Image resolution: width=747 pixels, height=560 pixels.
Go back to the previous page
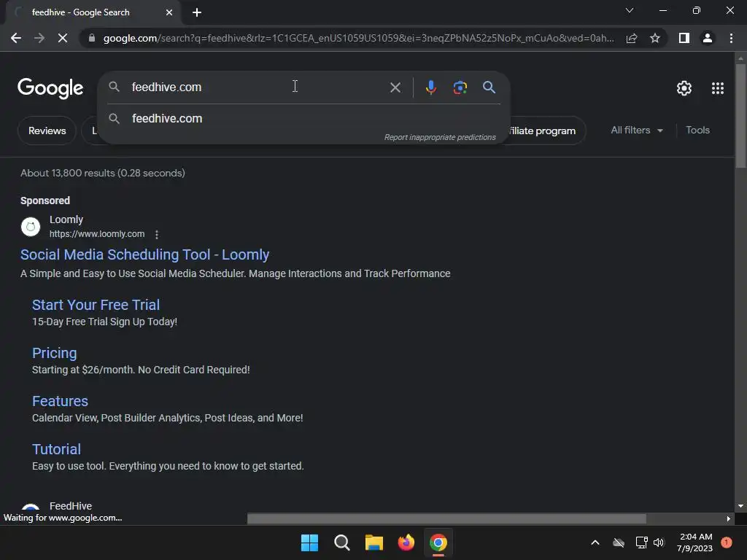click(16, 38)
